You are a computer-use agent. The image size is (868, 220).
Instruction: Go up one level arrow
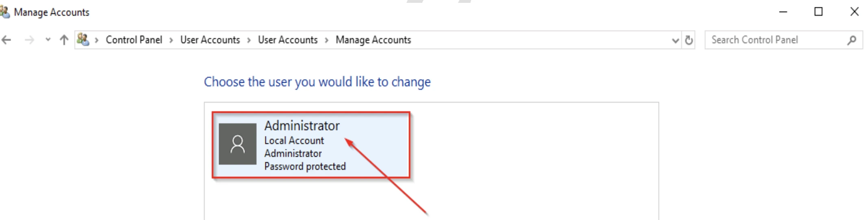64,40
